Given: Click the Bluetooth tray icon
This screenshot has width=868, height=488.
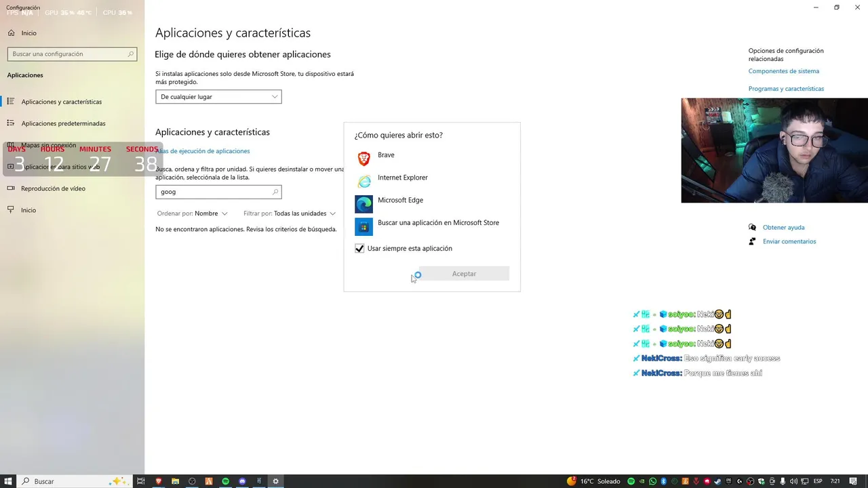Looking at the screenshot, I should point(664,481).
